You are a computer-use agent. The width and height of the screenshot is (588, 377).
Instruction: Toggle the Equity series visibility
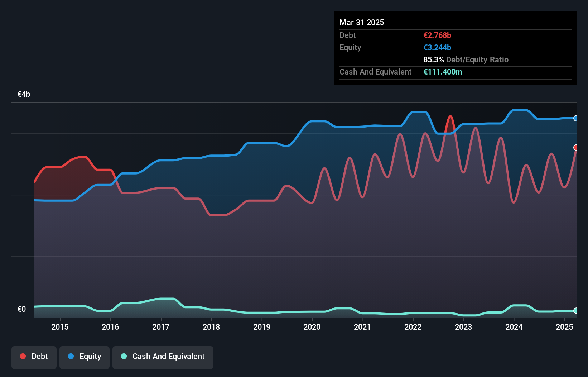(84, 357)
